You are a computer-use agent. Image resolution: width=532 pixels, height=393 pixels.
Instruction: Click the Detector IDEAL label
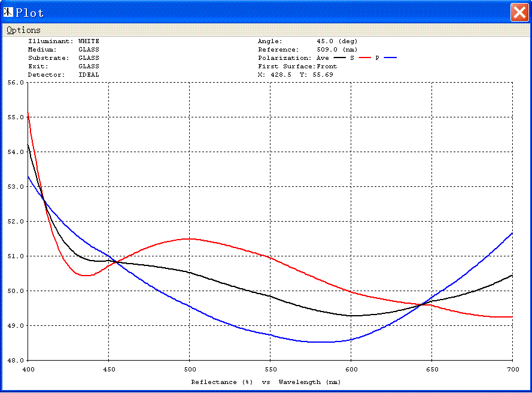[x=63, y=75]
